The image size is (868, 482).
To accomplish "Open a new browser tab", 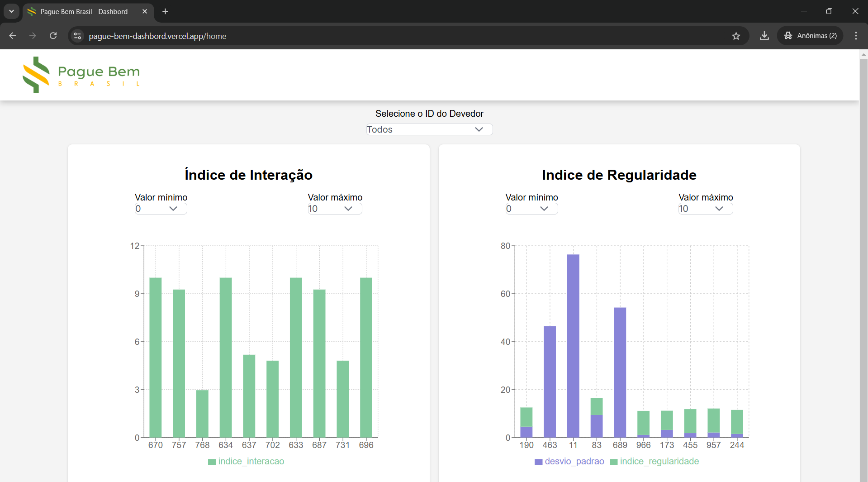I will click(166, 11).
